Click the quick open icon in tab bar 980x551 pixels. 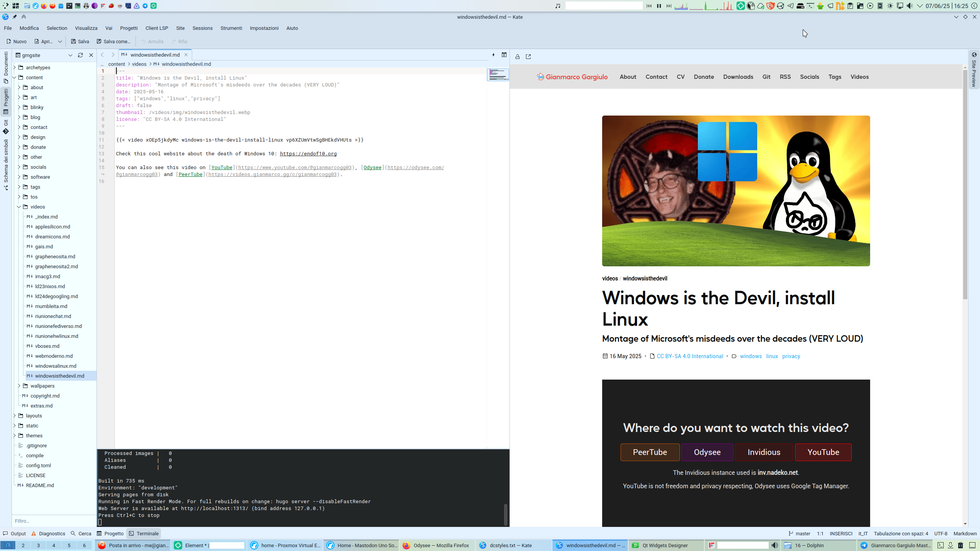pyautogui.click(x=493, y=55)
